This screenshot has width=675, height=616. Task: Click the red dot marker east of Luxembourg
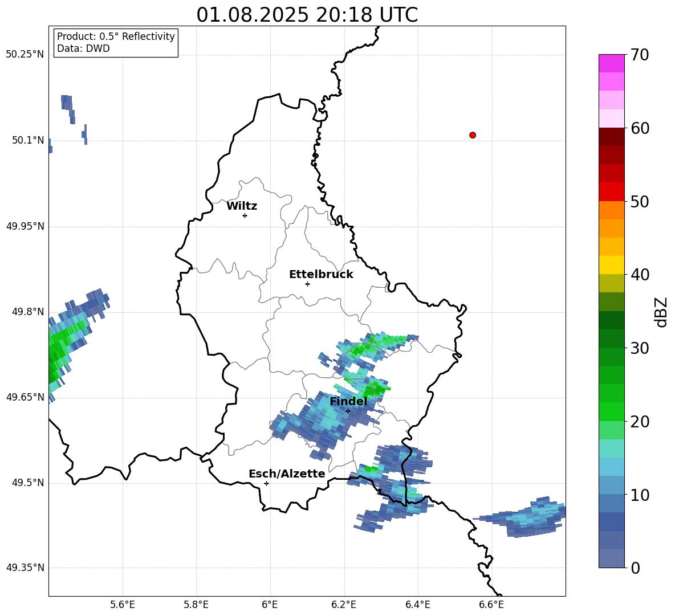point(473,135)
